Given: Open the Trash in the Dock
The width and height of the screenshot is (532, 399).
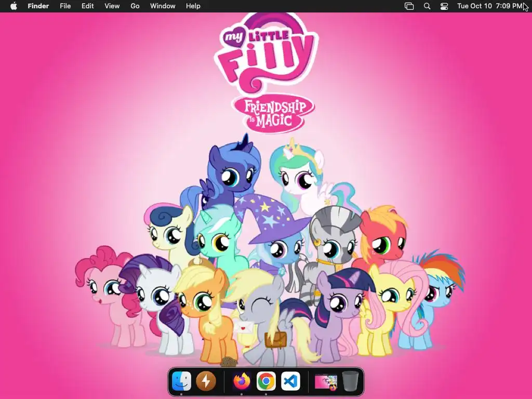Looking at the screenshot, I should [x=351, y=381].
